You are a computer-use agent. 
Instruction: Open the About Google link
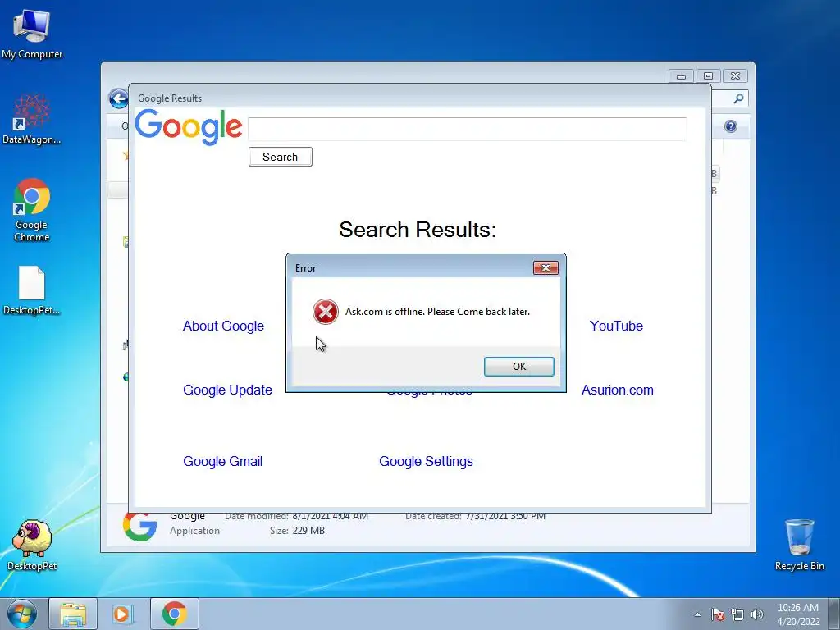[x=223, y=326]
